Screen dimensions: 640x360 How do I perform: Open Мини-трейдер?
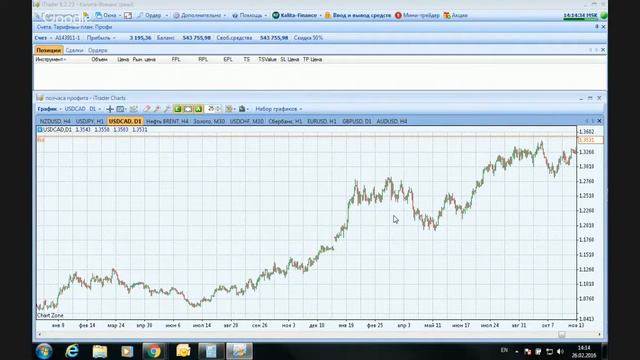click(x=417, y=16)
